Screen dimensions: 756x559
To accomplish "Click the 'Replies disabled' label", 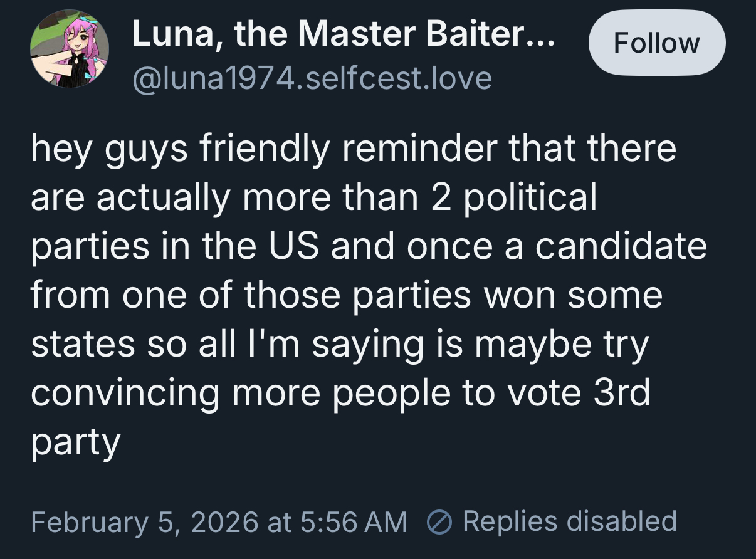I will (569, 521).
